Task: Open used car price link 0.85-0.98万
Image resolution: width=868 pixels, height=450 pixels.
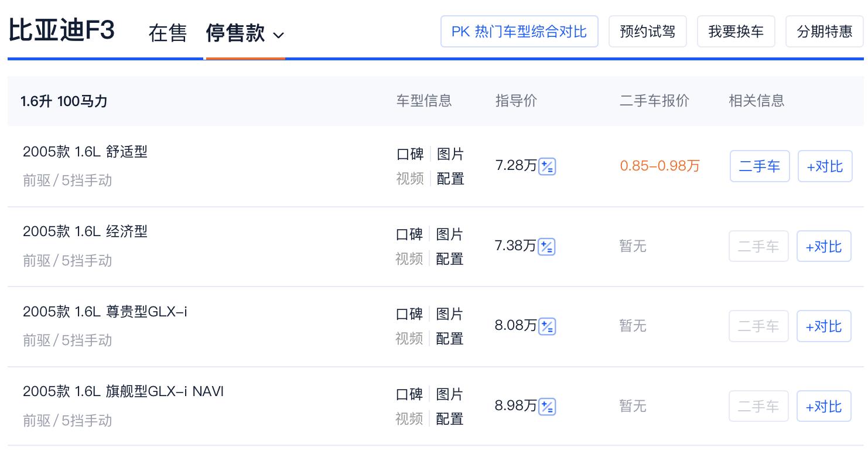Action: 659,166
